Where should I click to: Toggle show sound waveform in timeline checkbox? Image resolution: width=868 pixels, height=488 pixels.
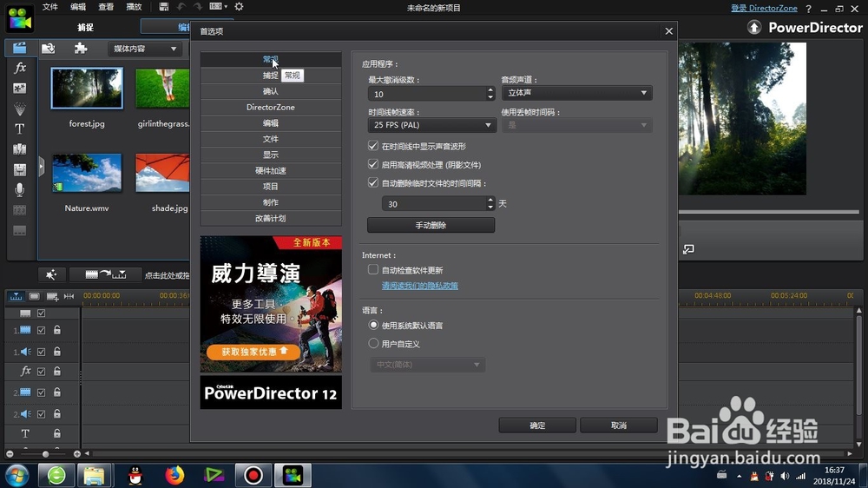pos(373,146)
